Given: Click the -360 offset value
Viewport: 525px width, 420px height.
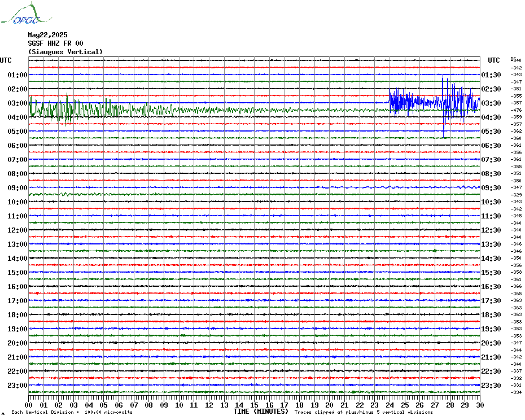Looking at the screenshot, I should pos(517,138).
